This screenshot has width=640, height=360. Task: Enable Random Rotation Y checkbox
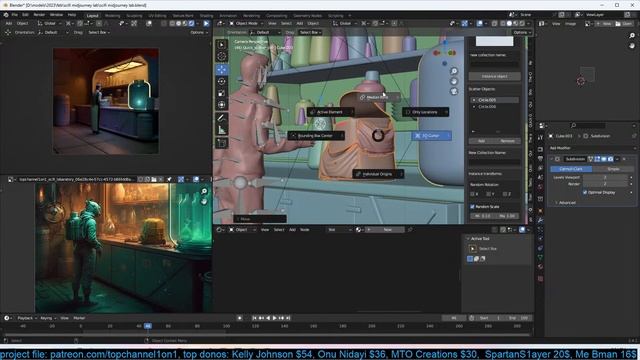489,194
